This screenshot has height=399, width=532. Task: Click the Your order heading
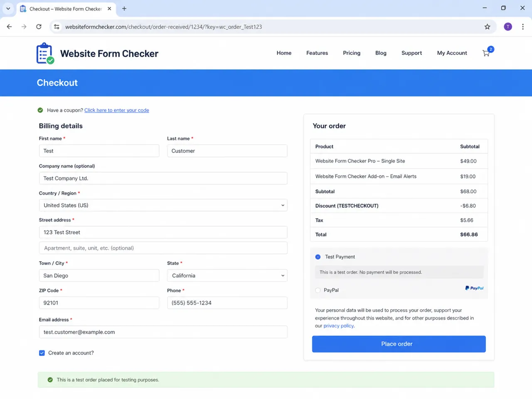(x=329, y=126)
